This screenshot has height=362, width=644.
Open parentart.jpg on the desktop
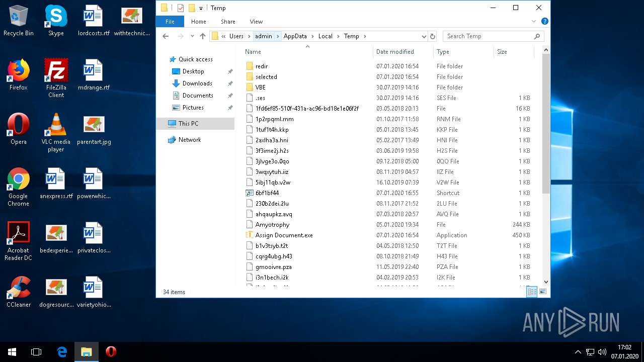(94, 130)
